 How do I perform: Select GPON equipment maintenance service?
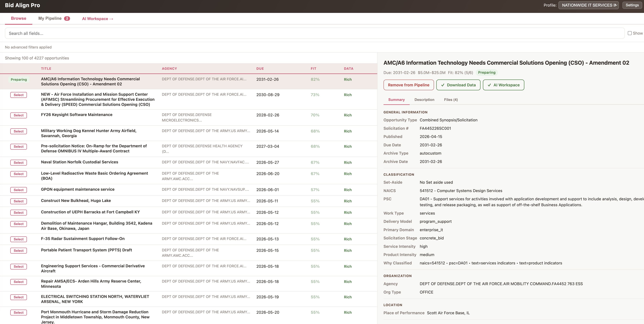tap(19, 190)
